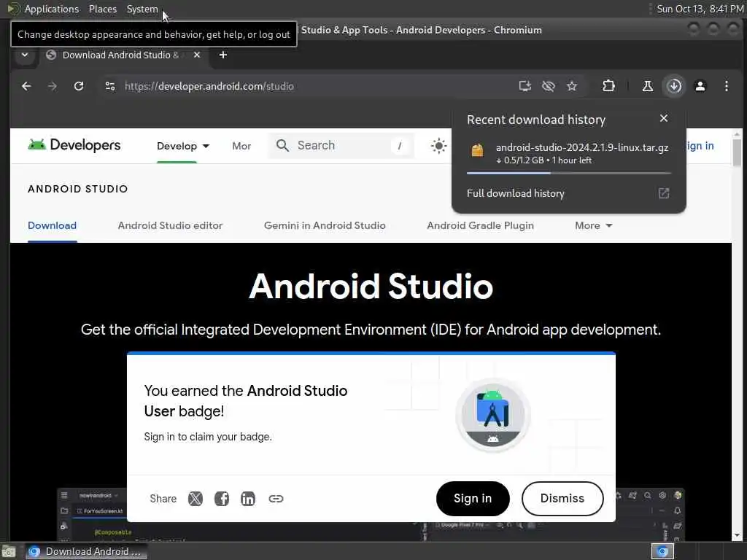
Task: Click the install app icon in address bar
Action: coord(525,86)
